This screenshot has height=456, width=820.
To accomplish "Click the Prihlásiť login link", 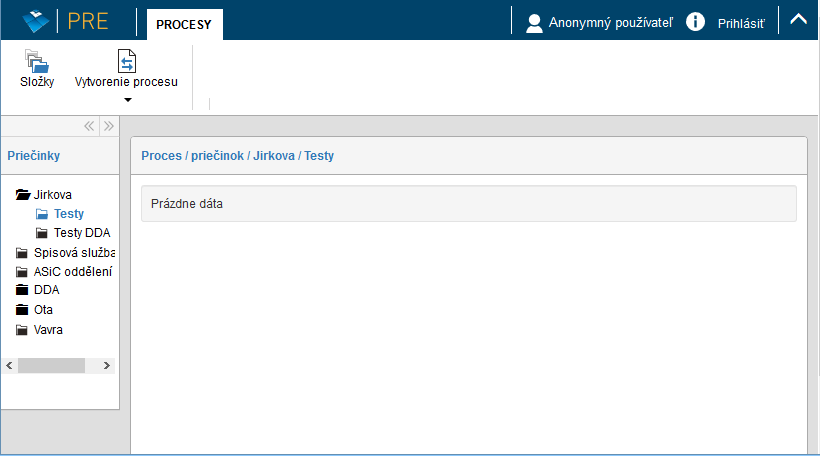I will (741, 24).
